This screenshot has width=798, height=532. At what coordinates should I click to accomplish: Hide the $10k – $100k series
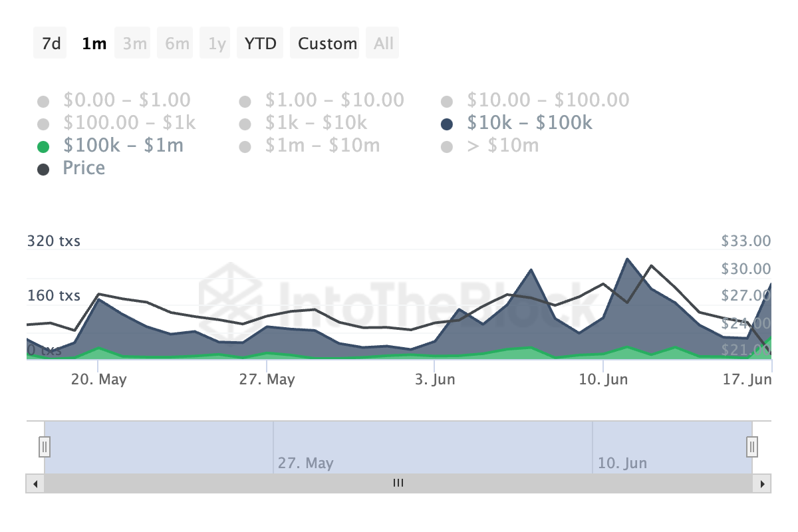point(517,122)
